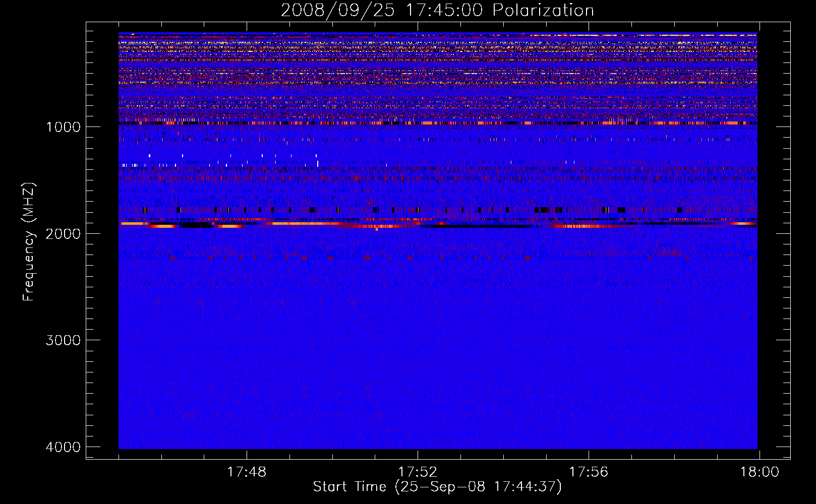
Task: Click the plot title '2008/09/25 17:45:00 Polarization'
Action: point(437,10)
